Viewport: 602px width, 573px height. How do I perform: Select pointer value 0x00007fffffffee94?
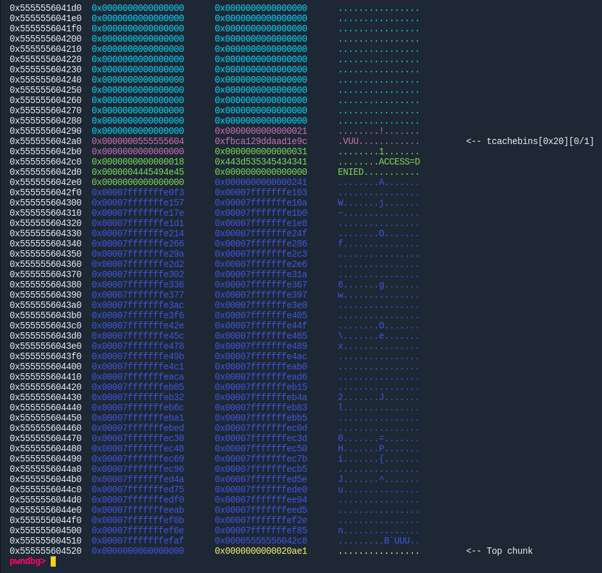click(261, 500)
